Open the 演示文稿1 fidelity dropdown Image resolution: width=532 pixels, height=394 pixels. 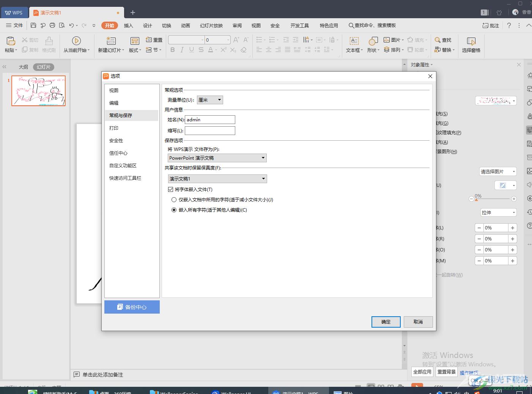217,179
